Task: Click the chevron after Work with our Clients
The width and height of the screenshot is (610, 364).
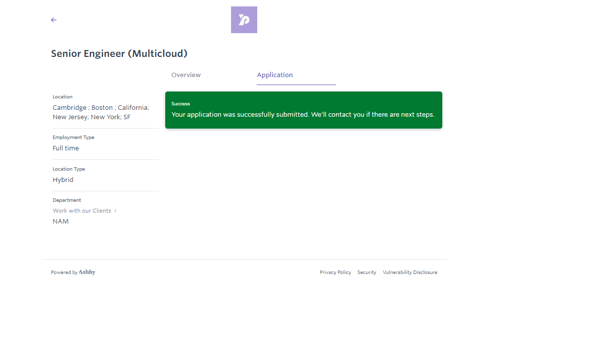Action: coord(115,211)
